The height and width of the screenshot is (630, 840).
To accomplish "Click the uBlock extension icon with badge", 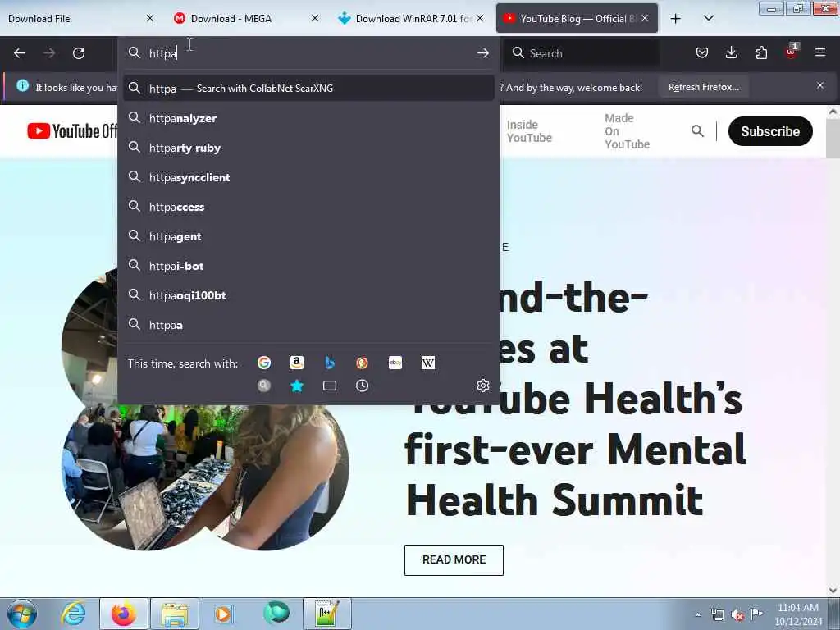I will pyautogui.click(x=792, y=52).
